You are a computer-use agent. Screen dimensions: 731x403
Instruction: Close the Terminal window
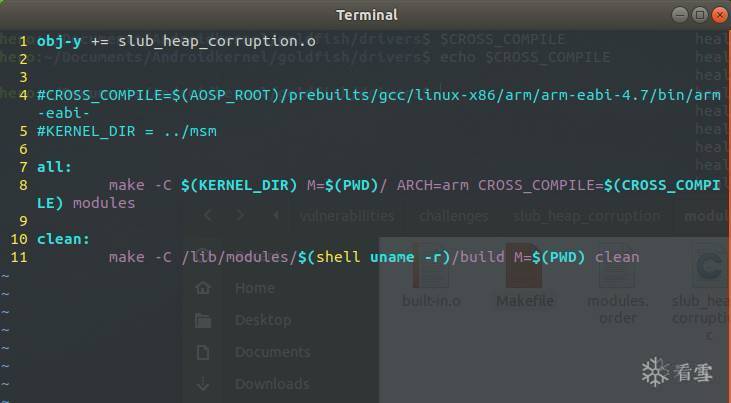(x=720, y=15)
